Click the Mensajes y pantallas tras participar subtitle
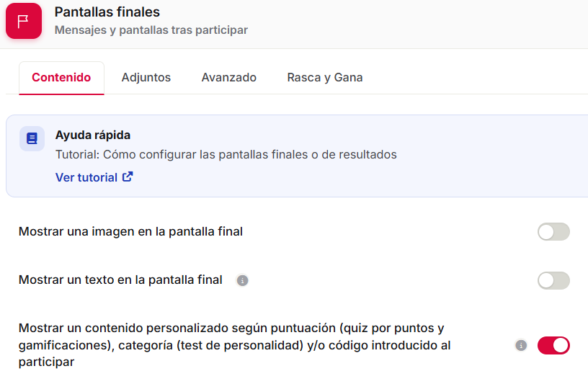Screen dimensions: 588x384 click(151, 30)
